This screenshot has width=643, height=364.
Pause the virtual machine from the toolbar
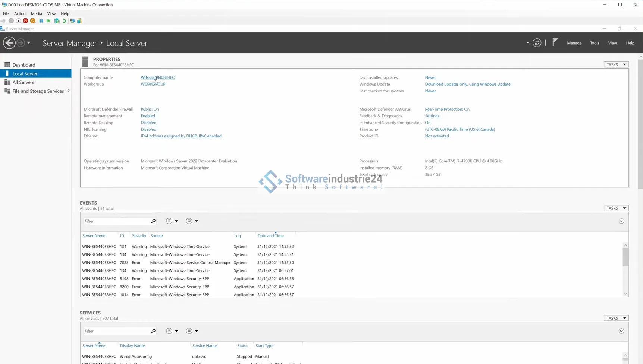pos(41,21)
